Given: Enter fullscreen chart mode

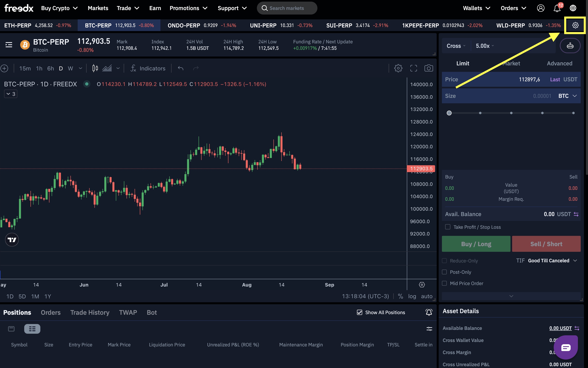Looking at the screenshot, I should (x=413, y=68).
